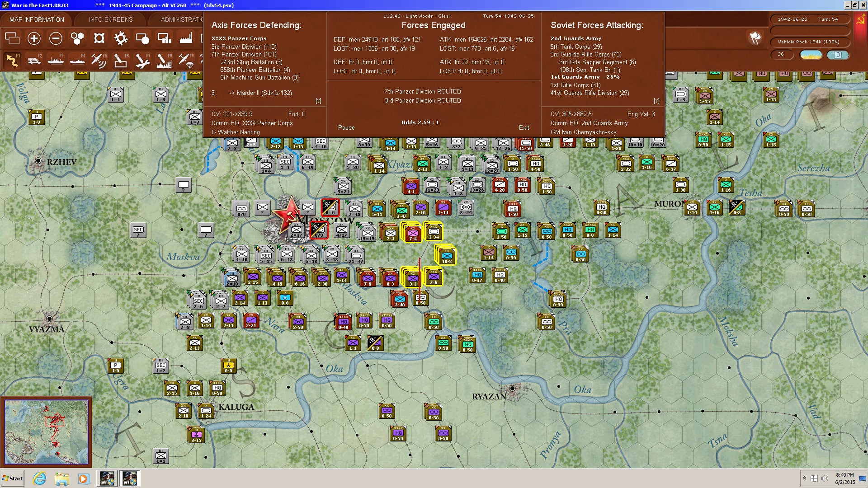Click 7th Panzer Division (101) entry

coord(244,54)
